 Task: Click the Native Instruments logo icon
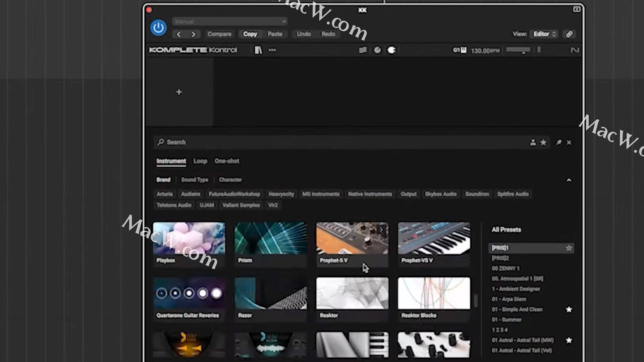tap(575, 50)
